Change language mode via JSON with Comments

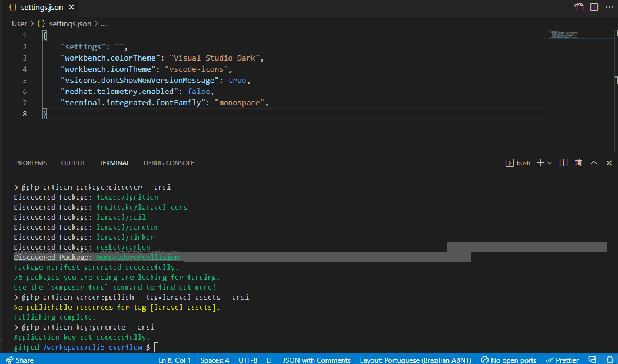(x=317, y=360)
